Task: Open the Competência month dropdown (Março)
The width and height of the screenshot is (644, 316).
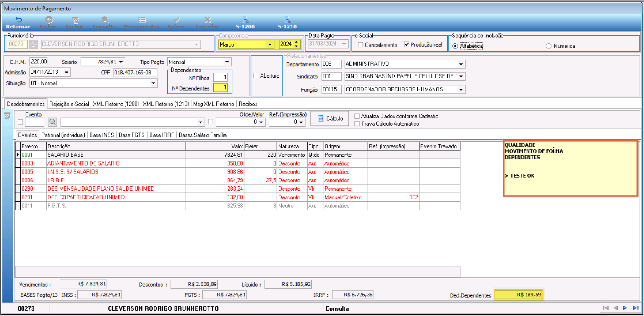Action: tap(269, 44)
